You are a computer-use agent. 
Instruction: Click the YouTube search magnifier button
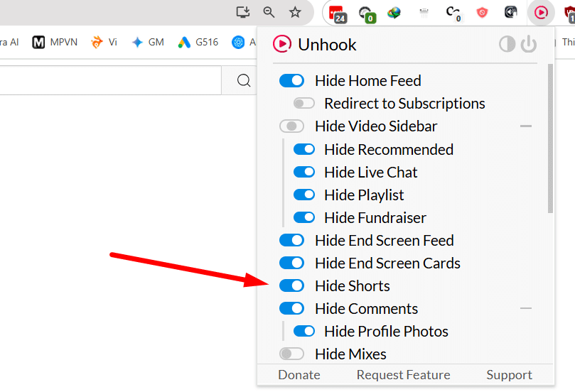click(x=244, y=80)
